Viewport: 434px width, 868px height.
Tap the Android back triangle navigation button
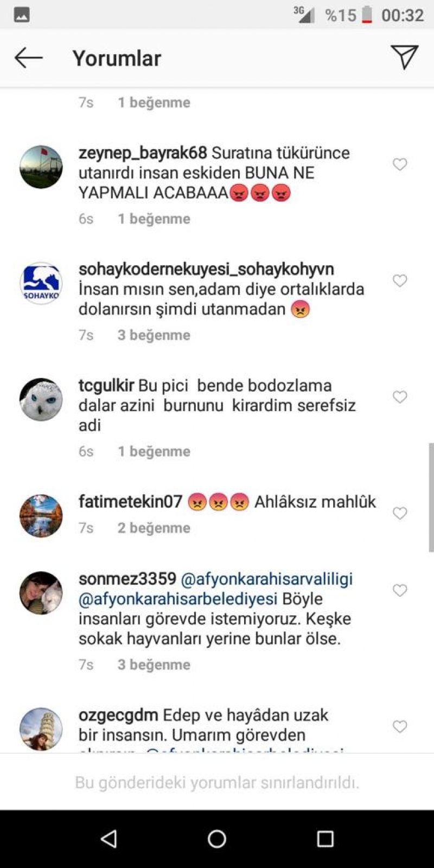point(109,839)
